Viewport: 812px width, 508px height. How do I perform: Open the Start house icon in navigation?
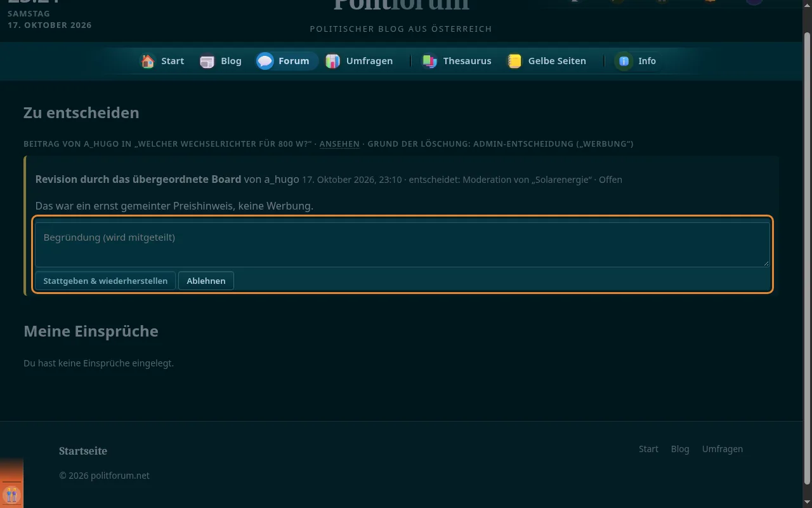tap(148, 61)
